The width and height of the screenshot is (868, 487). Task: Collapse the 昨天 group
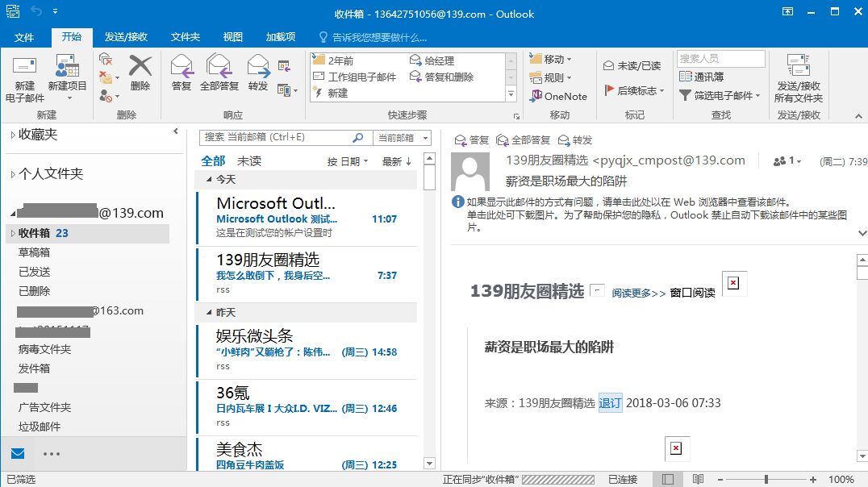click(209, 313)
